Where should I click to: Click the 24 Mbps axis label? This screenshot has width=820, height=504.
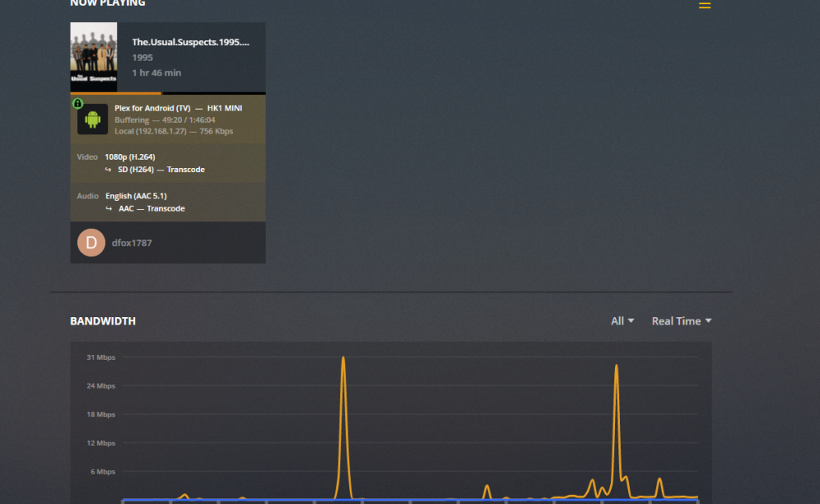[x=101, y=386]
